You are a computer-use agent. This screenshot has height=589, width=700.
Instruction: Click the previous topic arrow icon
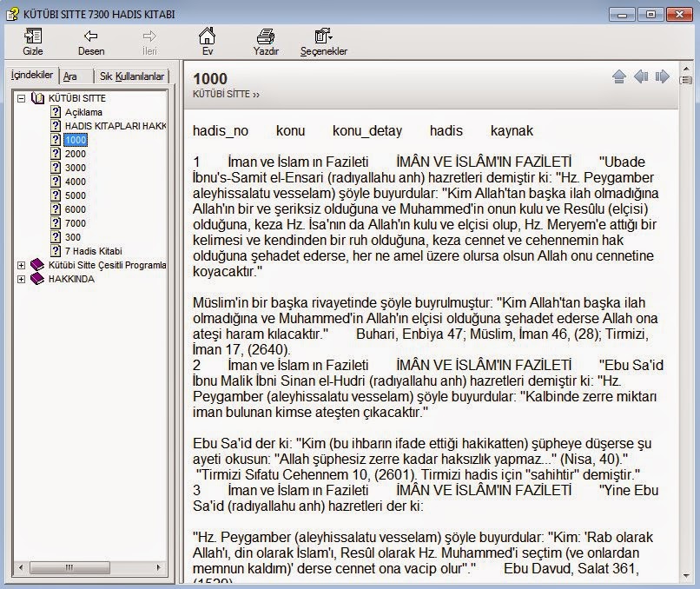(x=641, y=76)
